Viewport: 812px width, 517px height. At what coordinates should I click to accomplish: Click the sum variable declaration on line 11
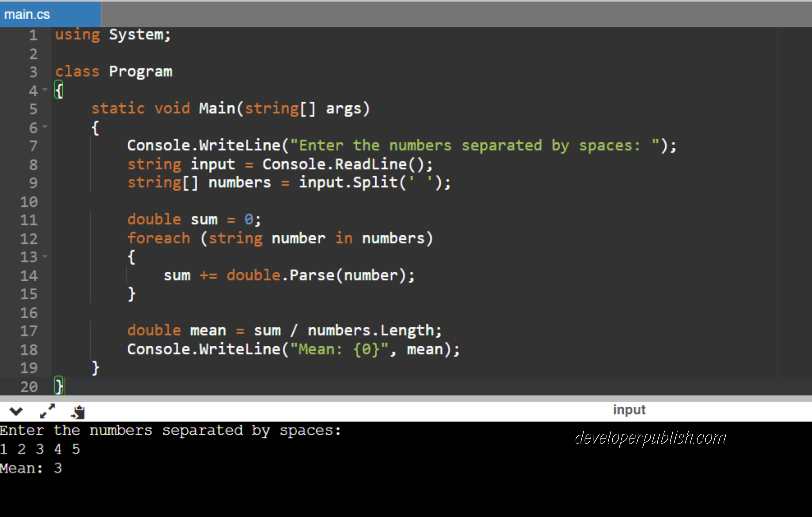[x=204, y=219]
